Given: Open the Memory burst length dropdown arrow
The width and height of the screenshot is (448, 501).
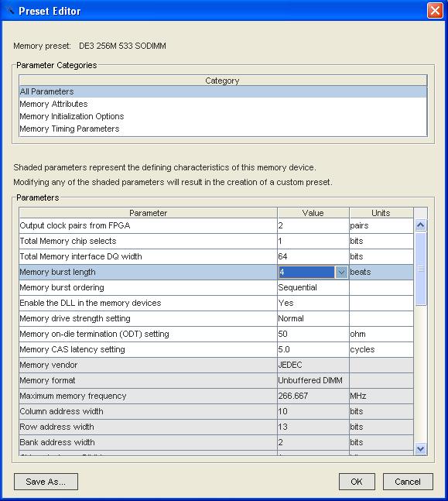Looking at the screenshot, I should 341,273.
